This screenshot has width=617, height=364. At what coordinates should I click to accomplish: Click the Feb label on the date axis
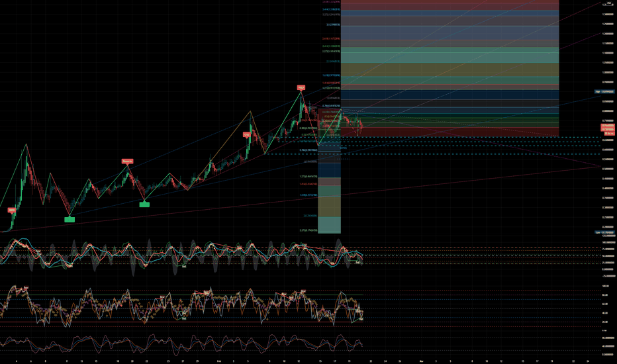coord(218,361)
